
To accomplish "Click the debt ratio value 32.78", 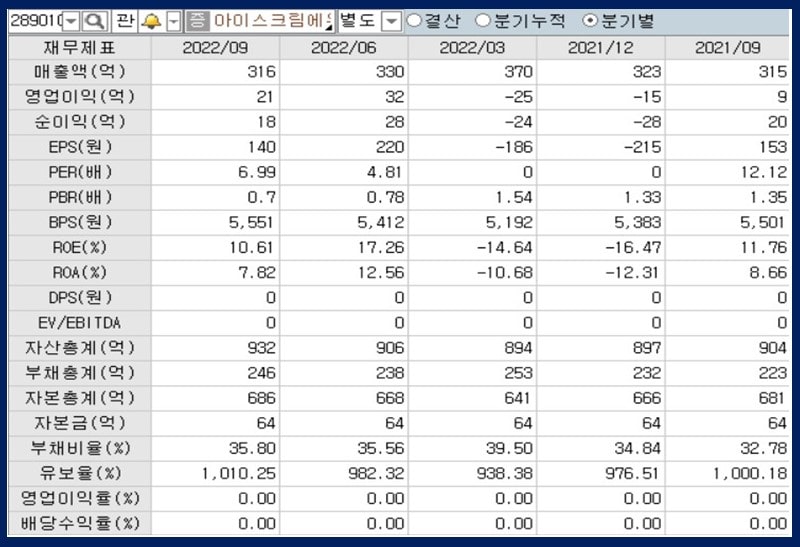I will (x=764, y=449).
